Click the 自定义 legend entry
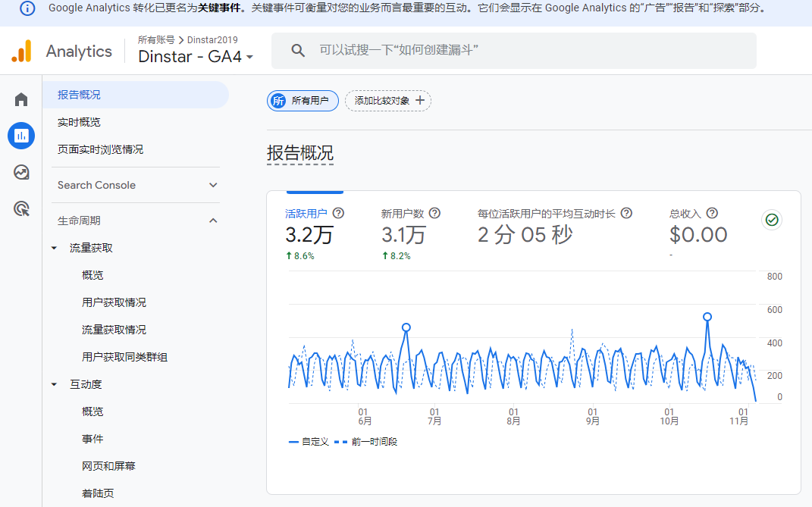This screenshot has height=507, width=812. coord(309,442)
